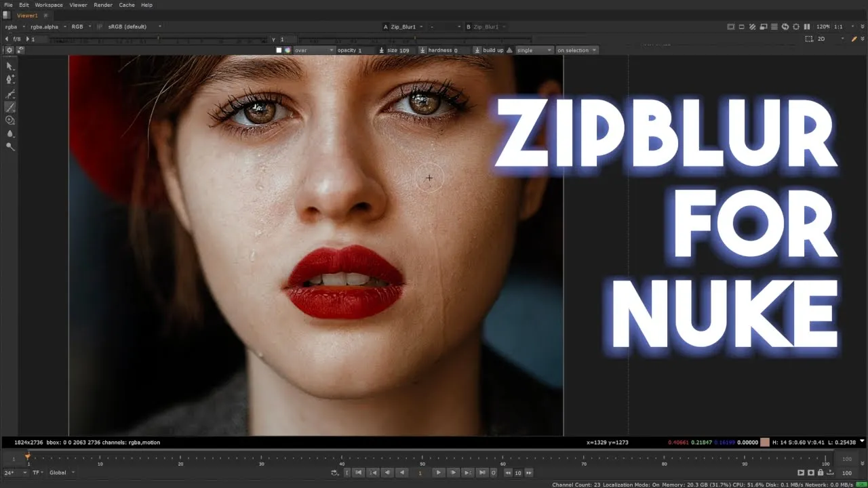The width and height of the screenshot is (868, 488).
Task: Pause viewer updating
Action: pos(807,26)
